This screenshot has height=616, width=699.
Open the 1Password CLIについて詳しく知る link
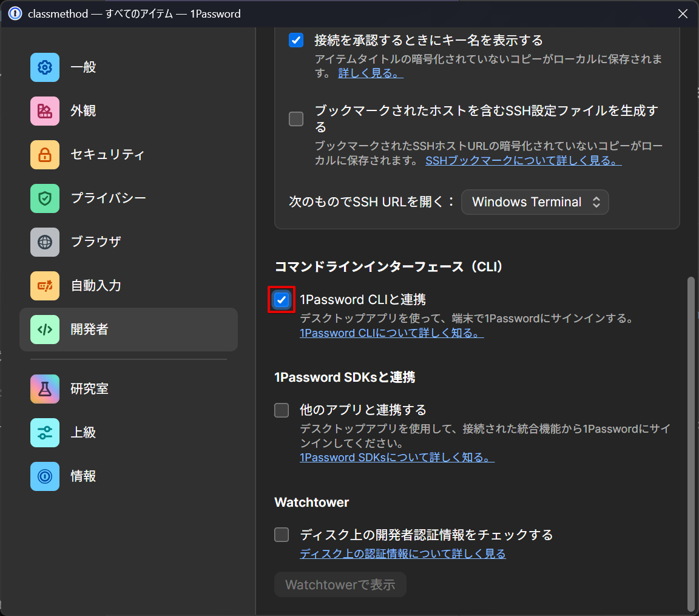click(x=391, y=333)
